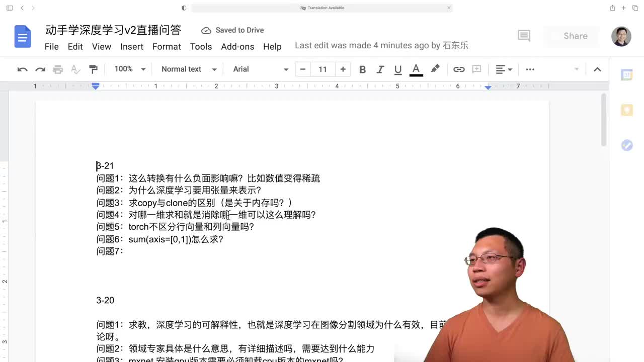Toggle bold formatting
This screenshot has height=362, width=644.
pos(362,69)
